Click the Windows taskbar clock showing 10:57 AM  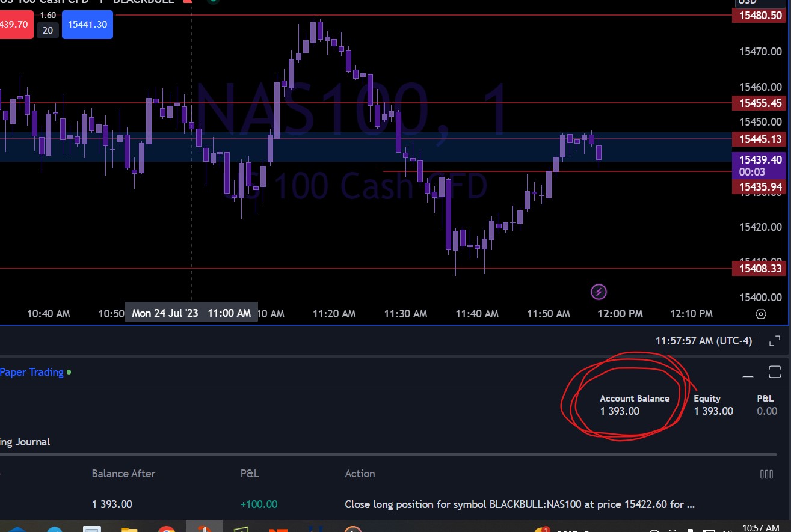pyautogui.click(x=761, y=528)
